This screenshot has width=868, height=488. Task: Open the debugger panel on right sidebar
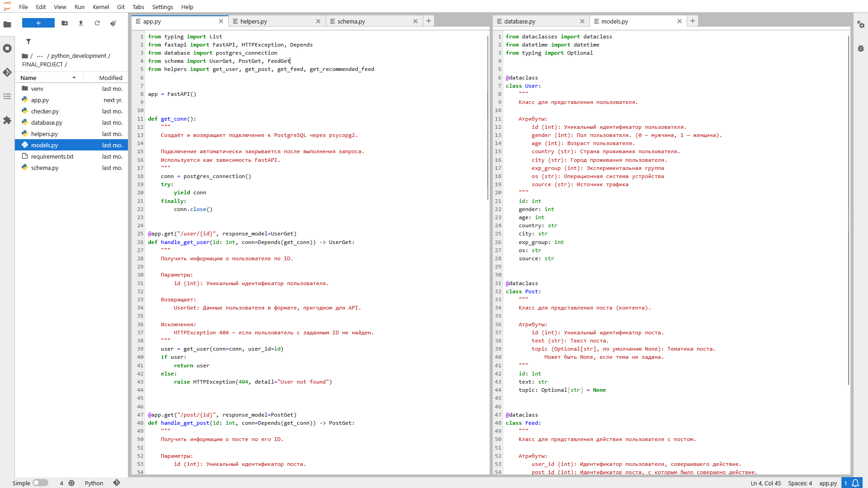(861, 48)
